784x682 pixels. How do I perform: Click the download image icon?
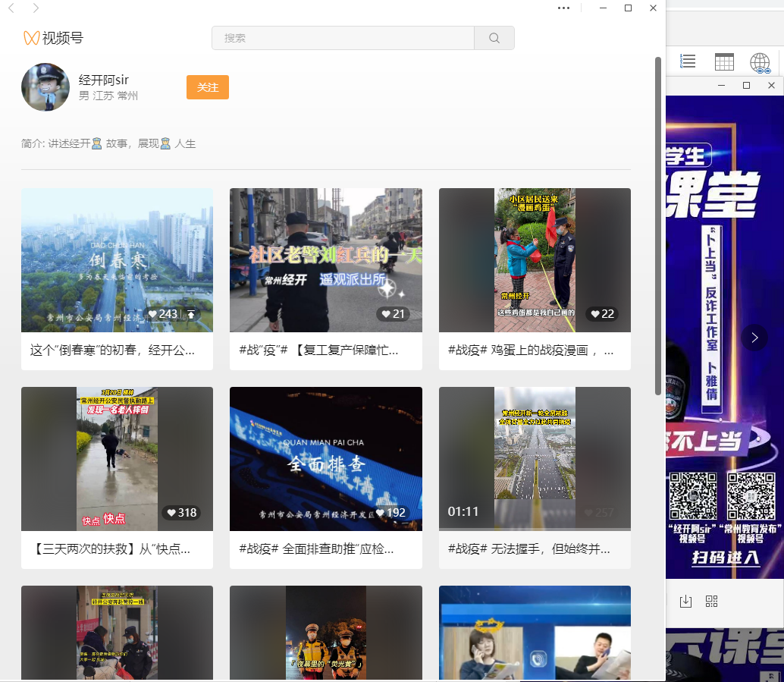point(685,602)
